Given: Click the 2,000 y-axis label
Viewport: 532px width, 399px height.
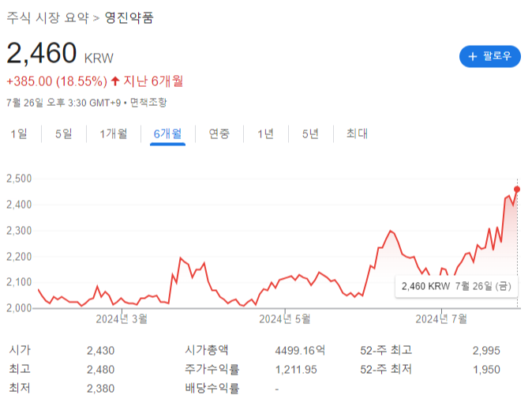Looking at the screenshot, I should 19,308.
